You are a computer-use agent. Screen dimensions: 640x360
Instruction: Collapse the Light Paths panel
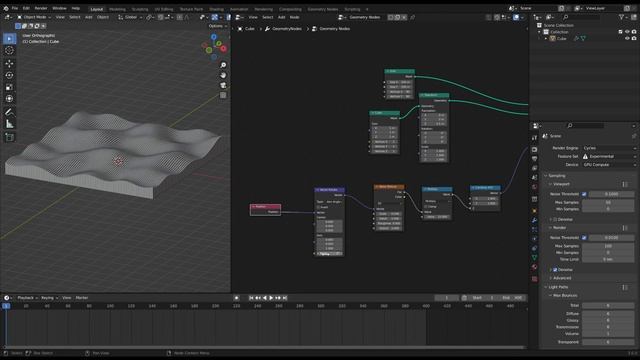click(x=558, y=287)
